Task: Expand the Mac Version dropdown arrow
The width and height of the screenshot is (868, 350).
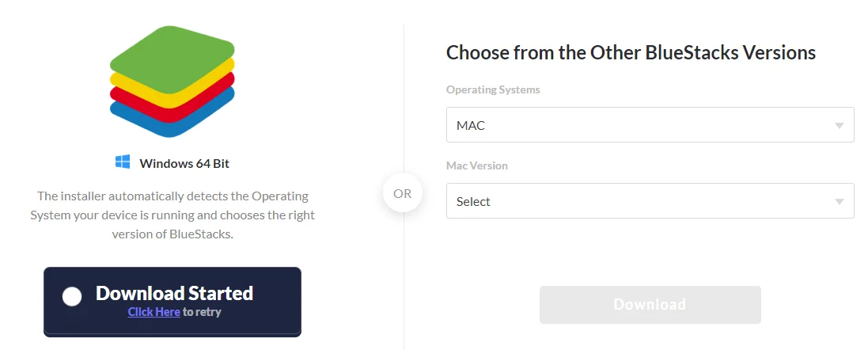Action: pyautogui.click(x=839, y=202)
